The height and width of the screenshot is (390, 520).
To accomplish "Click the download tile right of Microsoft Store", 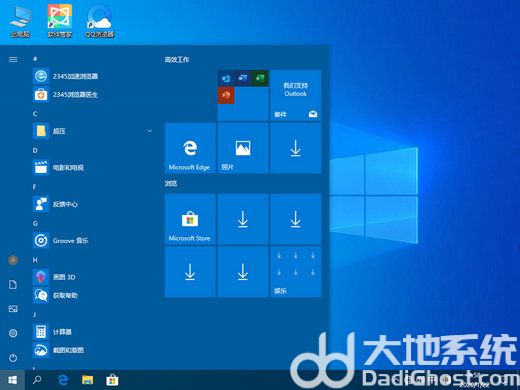I will (243, 219).
